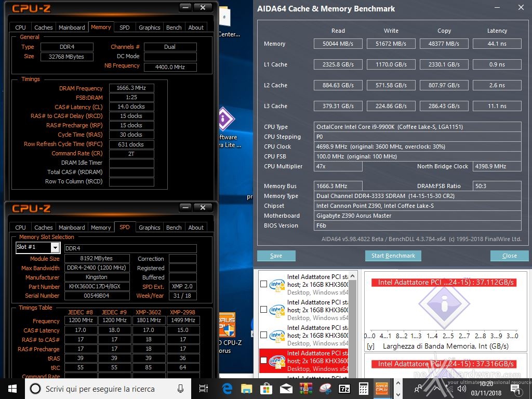Open Task View from the taskbar

204,389
